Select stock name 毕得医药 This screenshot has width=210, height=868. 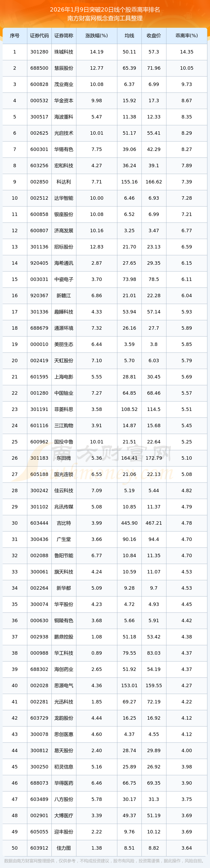64,783
